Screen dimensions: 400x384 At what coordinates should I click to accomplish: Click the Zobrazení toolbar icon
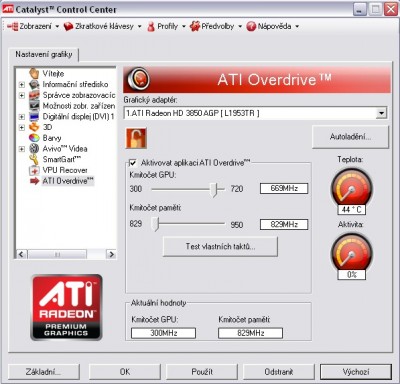[x=13, y=26]
